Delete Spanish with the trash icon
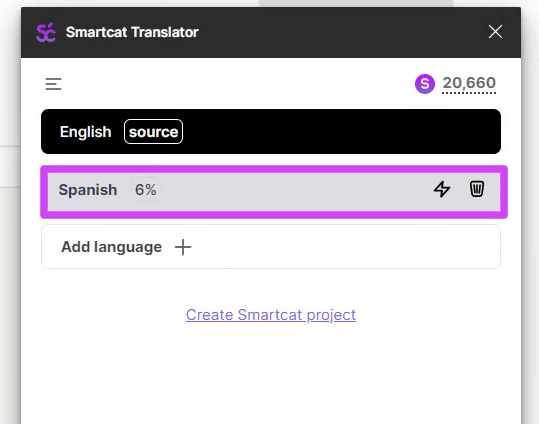Viewport: 539px width, 424px height. [x=477, y=189]
